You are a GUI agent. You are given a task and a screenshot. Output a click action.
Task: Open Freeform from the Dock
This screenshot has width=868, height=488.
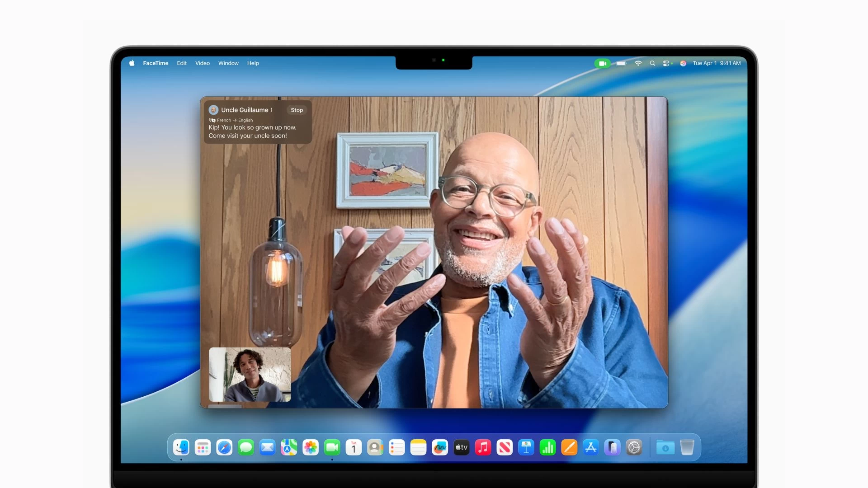440,447
